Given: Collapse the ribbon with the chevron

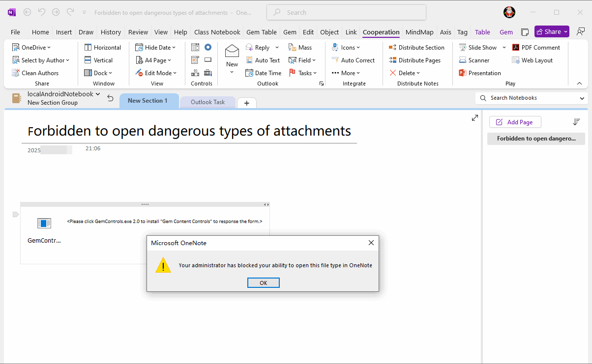Looking at the screenshot, I should pyautogui.click(x=579, y=84).
